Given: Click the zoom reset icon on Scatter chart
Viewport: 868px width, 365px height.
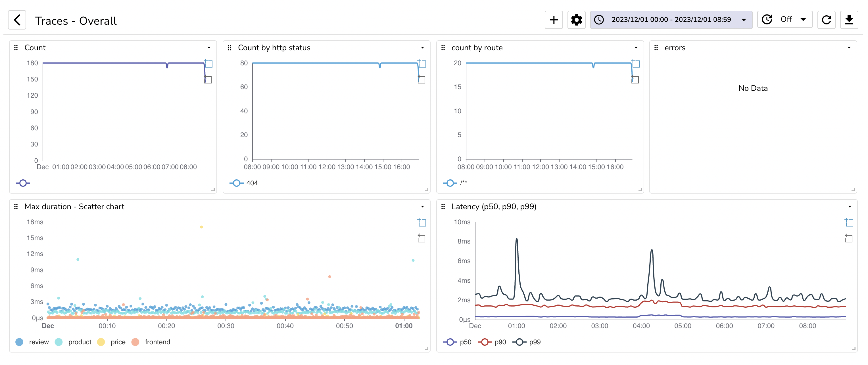Looking at the screenshot, I should coord(421,238).
